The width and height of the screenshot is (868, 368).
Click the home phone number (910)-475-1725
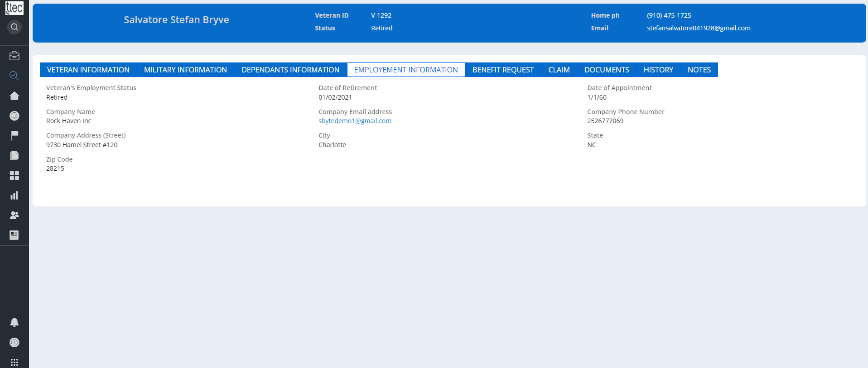point(669,15)
